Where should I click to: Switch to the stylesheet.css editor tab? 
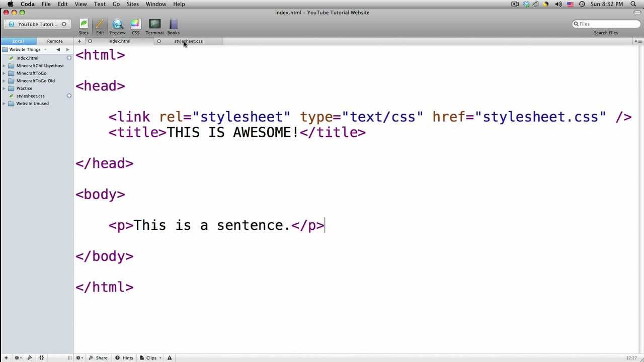point(188,41)
